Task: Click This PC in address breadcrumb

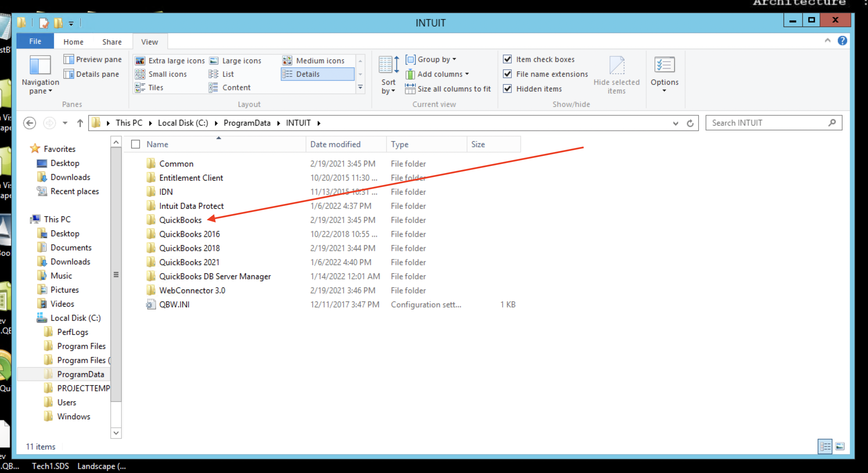Action: click(129, 123)
